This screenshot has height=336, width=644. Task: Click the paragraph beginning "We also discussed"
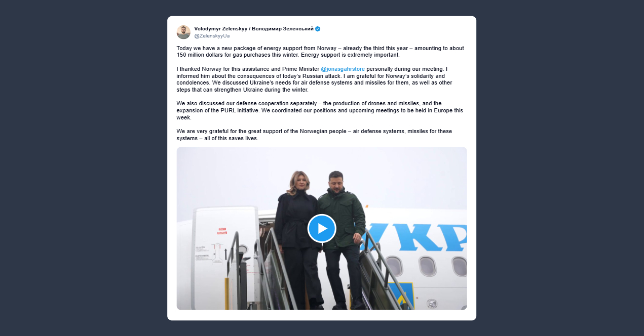[x=320, y=110]
